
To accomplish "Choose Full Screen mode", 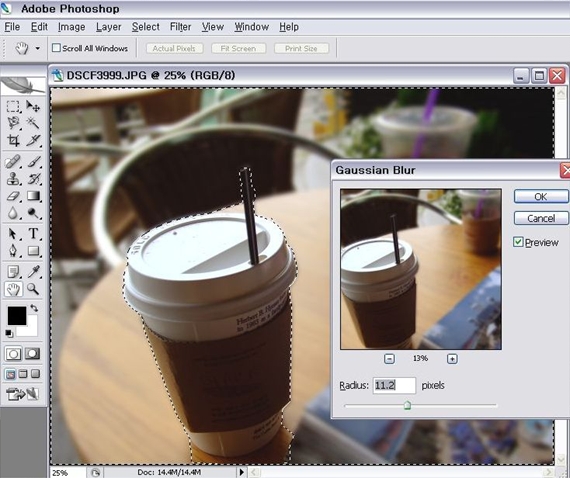I will [x=35, y=374].
